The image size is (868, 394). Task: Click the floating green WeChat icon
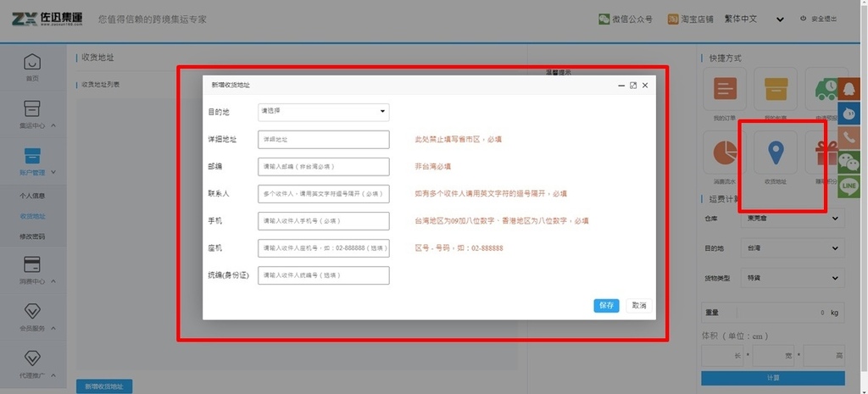coord(849,162)
